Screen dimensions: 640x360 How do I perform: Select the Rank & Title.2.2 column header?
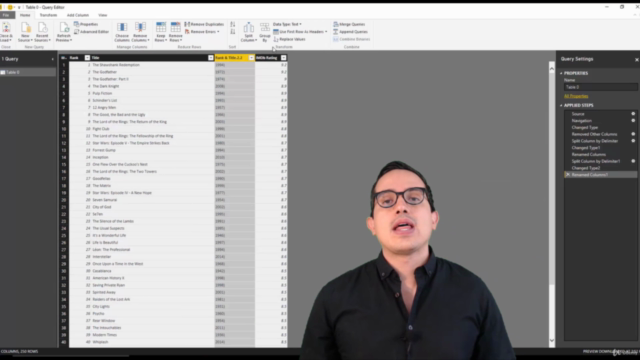[x=231, y=58]
